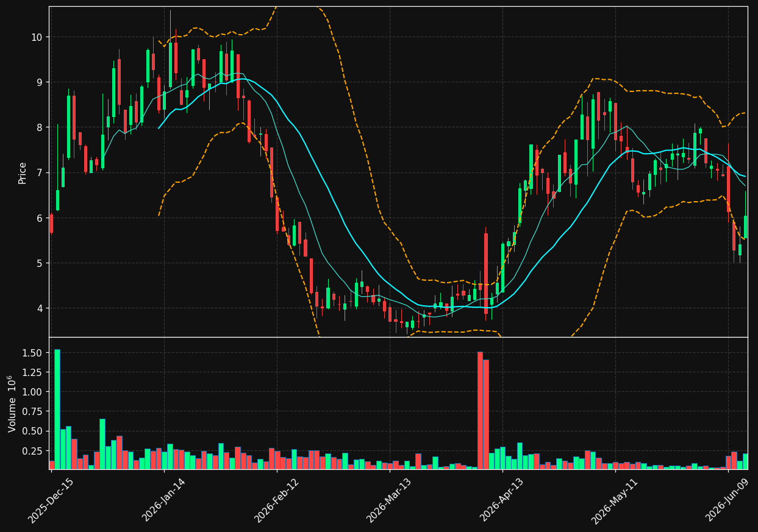Click the 2026-Jan-14 date label
758x532 pixels.
click(x=163, y=501)
